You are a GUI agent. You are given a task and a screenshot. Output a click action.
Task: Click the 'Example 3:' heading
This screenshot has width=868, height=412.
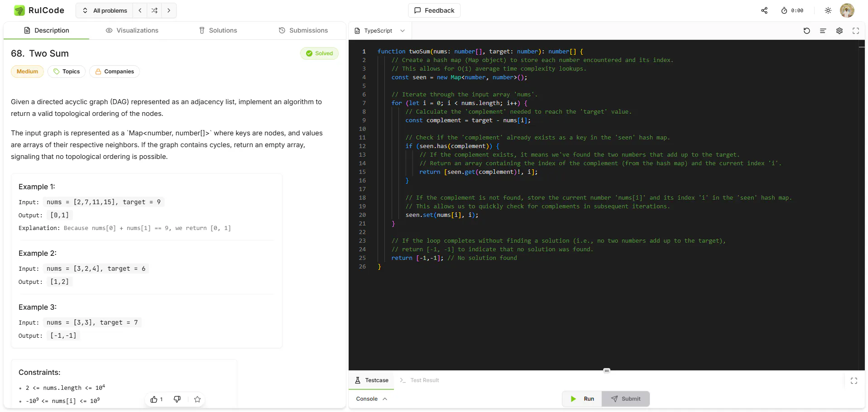click(38, 307)
